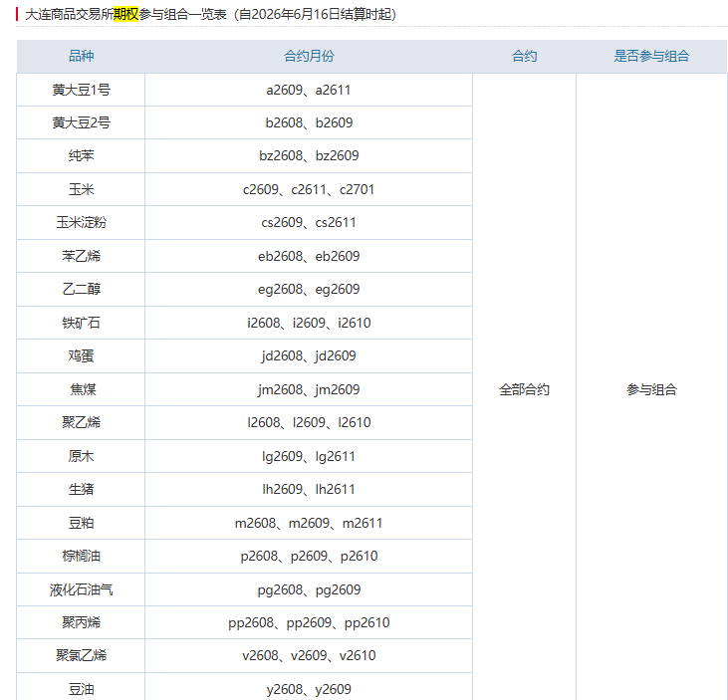Viewport: 728px width, 700px height.
Task: Click the cell lg2609、lg2611
Action: pos(309,456)
